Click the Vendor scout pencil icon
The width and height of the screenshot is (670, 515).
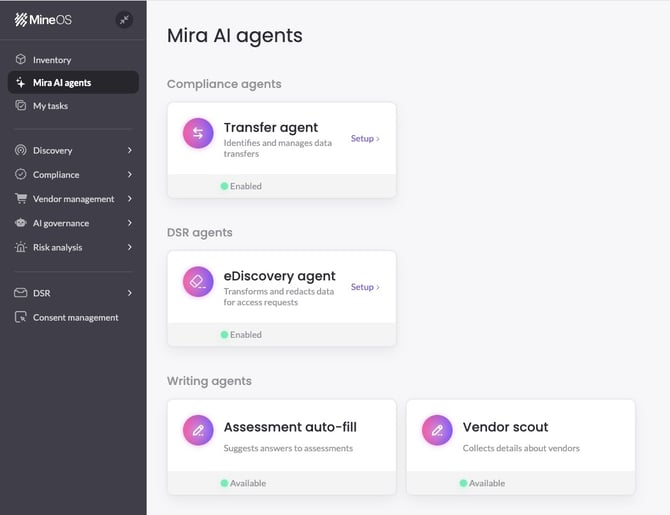pyautogui.click(x=437, y=430)
